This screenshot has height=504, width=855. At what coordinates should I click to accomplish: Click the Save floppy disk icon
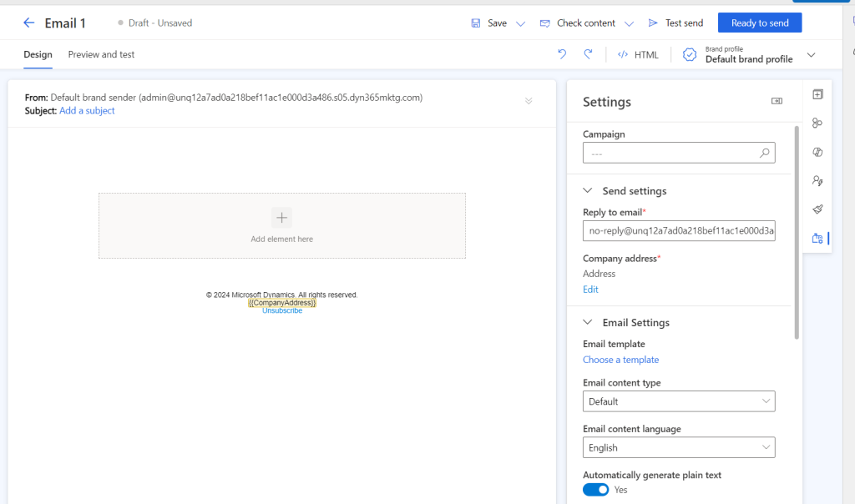(475, 23)
